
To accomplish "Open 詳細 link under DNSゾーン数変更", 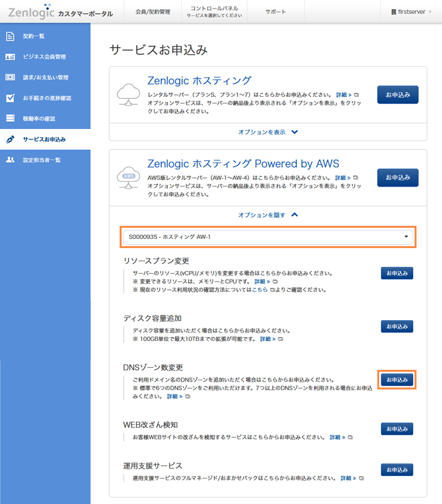I will click(175, 397).
